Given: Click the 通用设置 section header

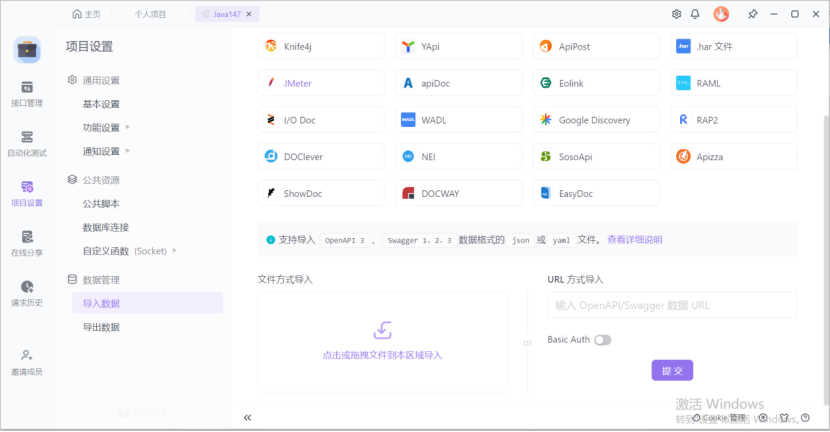Looking at the screenshot, I should tap(94, 80).
